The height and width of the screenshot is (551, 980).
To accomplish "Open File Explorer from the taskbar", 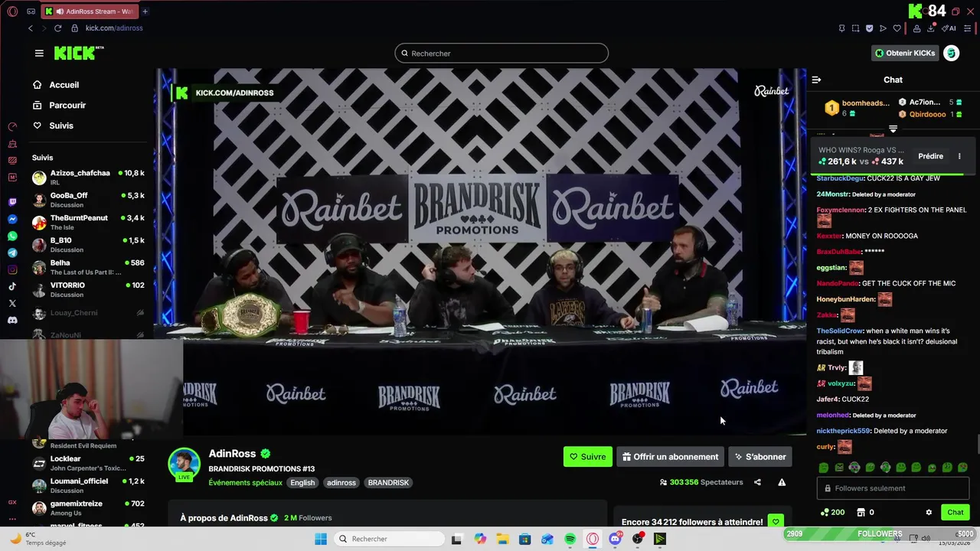I will click(502, 539).
